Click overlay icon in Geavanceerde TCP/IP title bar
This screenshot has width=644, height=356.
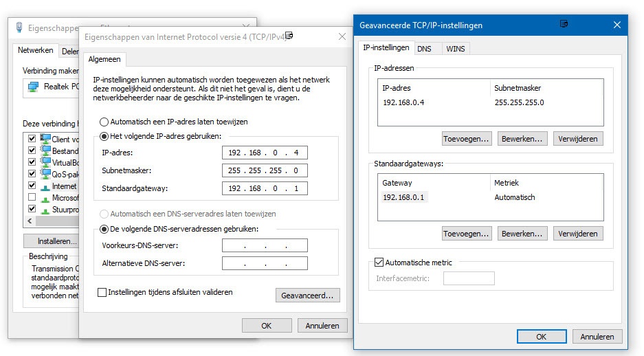[564, 24]
